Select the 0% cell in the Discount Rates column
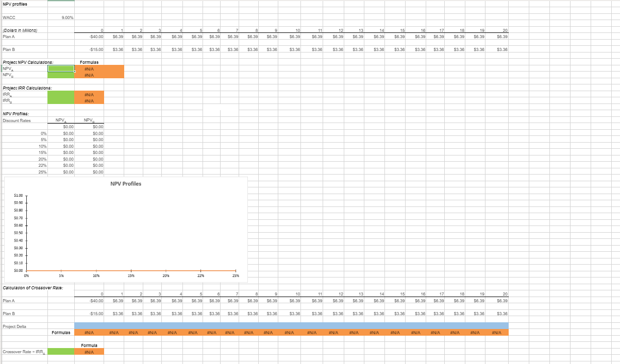620x364 pixels. pyautogui.click(x=25, y=133)
